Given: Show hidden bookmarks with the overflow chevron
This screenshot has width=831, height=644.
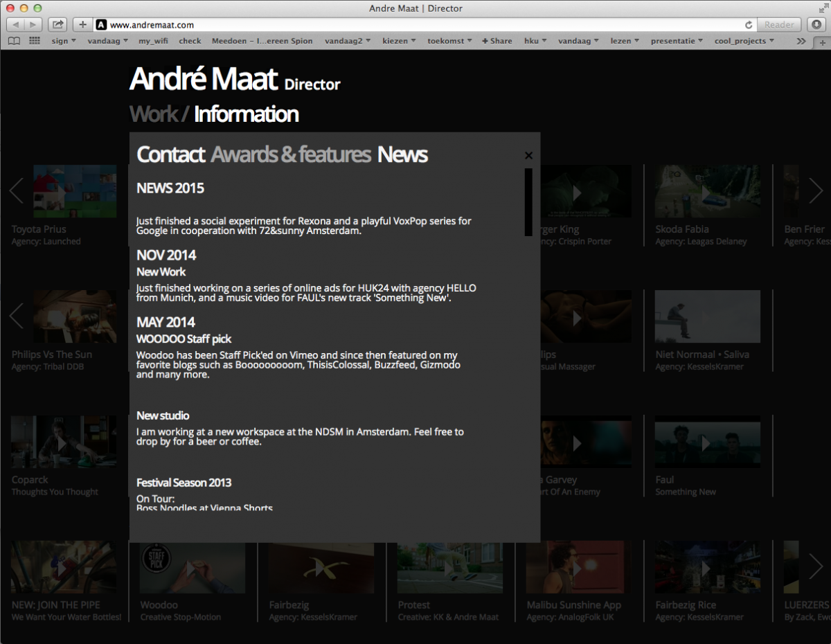Looking at the screenshot, I should [x=801, y=41].
